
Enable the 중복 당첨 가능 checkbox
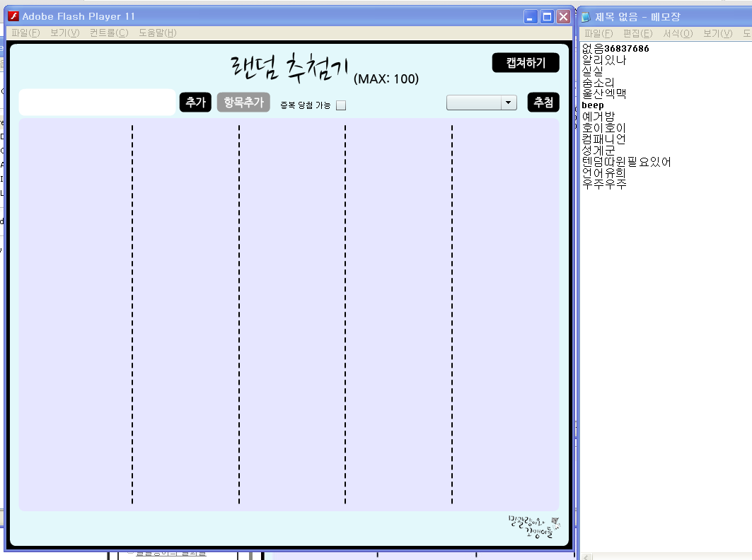point(341,105)
